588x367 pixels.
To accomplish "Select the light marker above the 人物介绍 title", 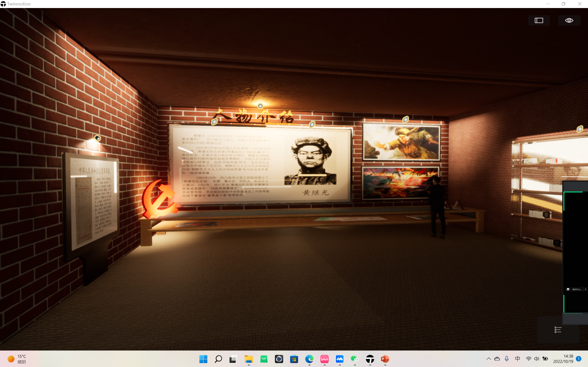I will 260,106.
